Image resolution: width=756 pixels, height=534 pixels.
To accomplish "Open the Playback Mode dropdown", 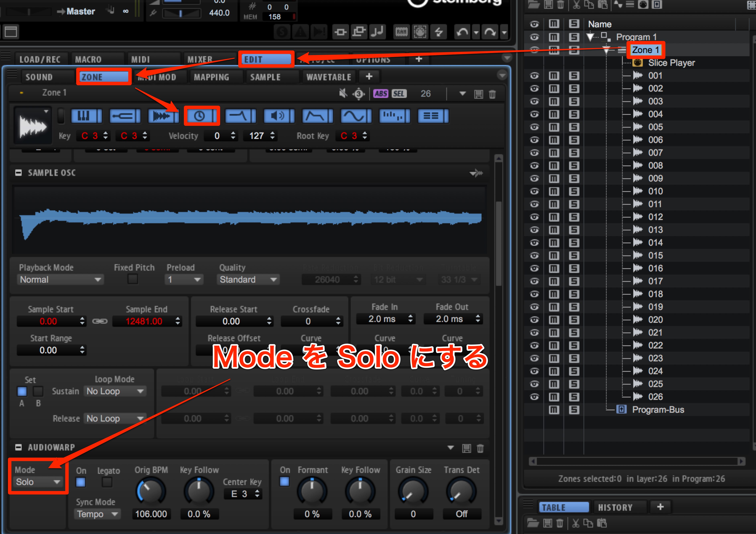I will [x=60, y=280].
